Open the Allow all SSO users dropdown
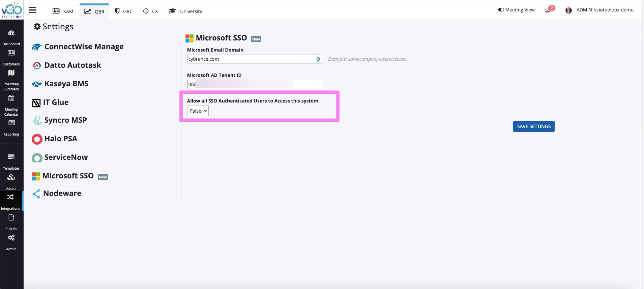 pyautogui.click(x=198, y=111)
